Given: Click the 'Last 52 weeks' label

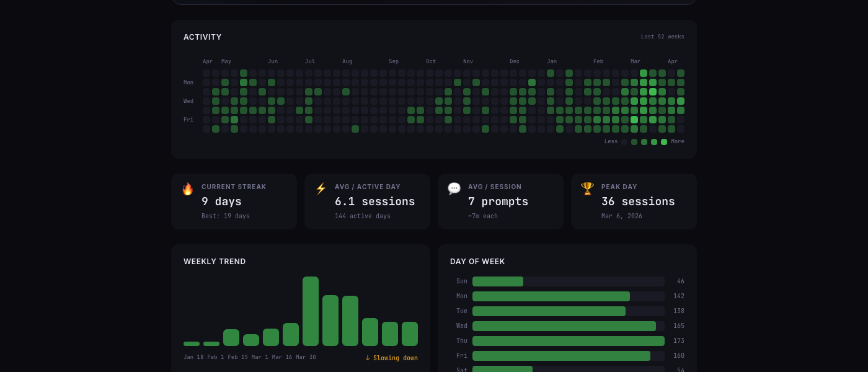Looking at the screenshot, I should [662, 37].
